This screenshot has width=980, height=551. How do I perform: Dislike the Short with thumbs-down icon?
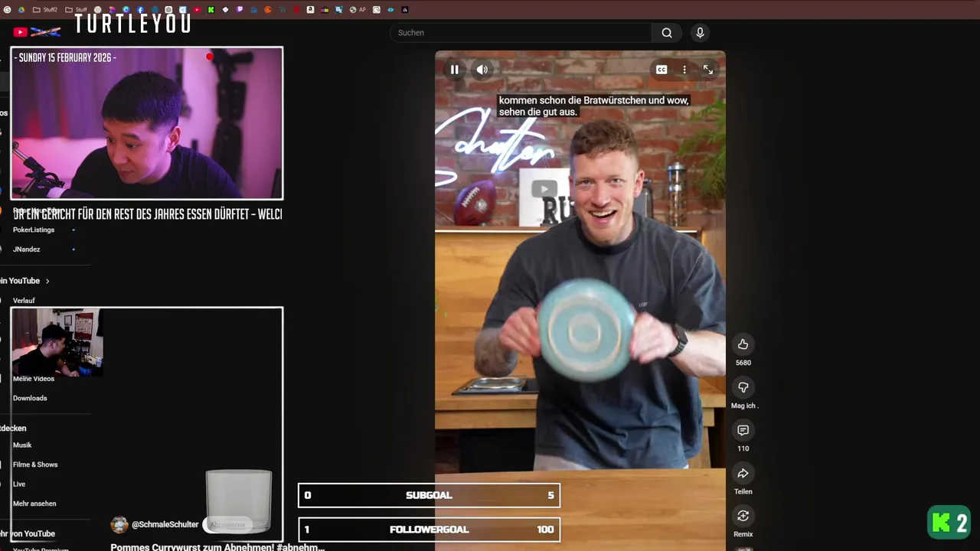click(x=743, y=387)
